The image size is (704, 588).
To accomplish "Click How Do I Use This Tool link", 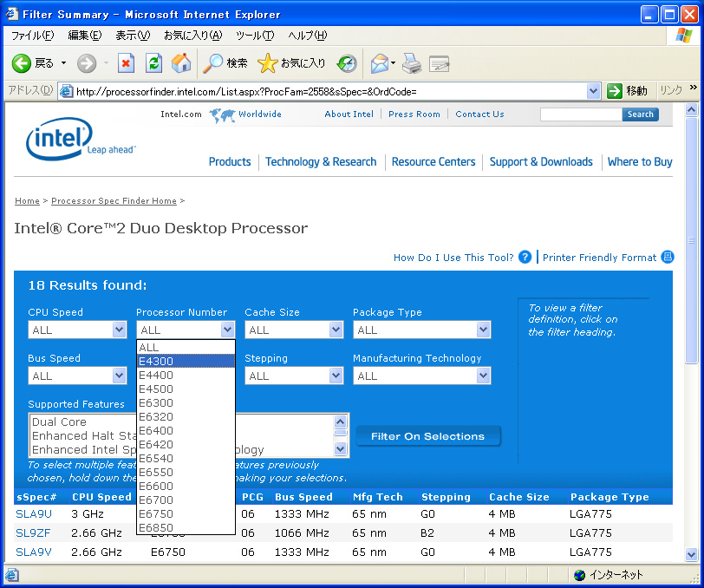I will (453, 258).
